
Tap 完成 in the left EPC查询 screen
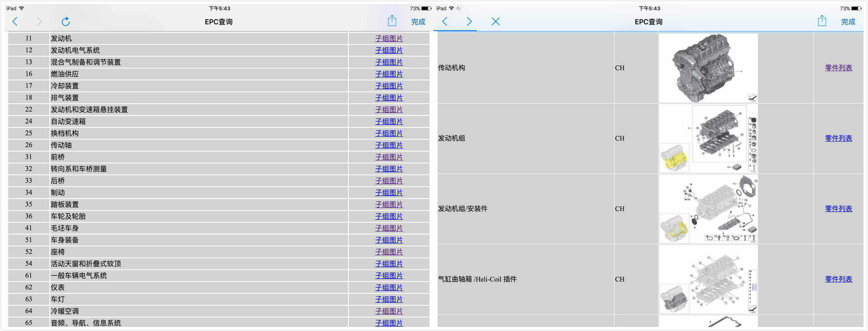pyautogui.click(x=418, y=22)
